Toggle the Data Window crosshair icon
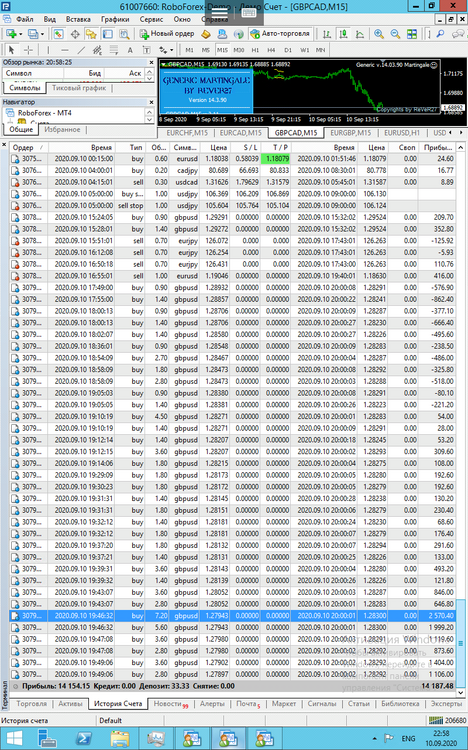The image size is (468, 750). (75, 34)
